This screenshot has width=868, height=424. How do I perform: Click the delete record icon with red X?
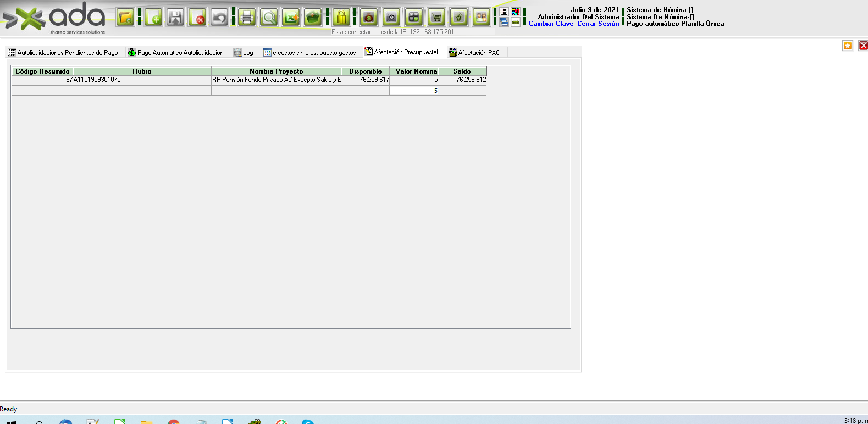[x=197, y=18]
